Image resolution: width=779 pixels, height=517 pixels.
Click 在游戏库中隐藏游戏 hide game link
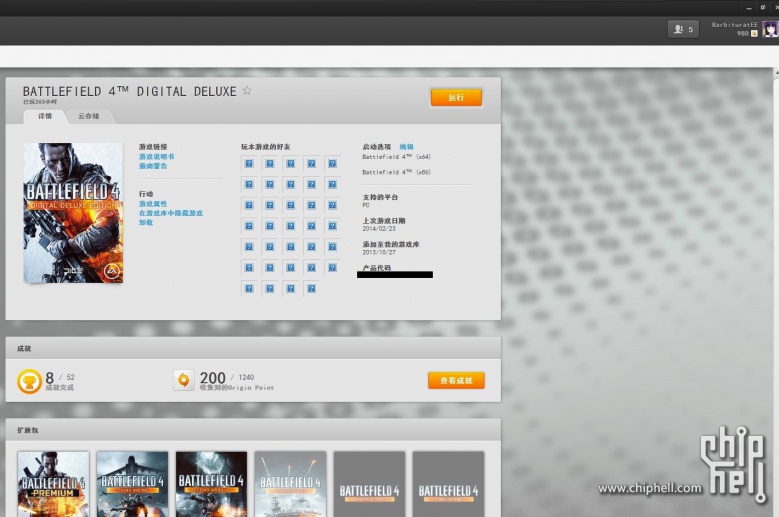pos(171,213)
